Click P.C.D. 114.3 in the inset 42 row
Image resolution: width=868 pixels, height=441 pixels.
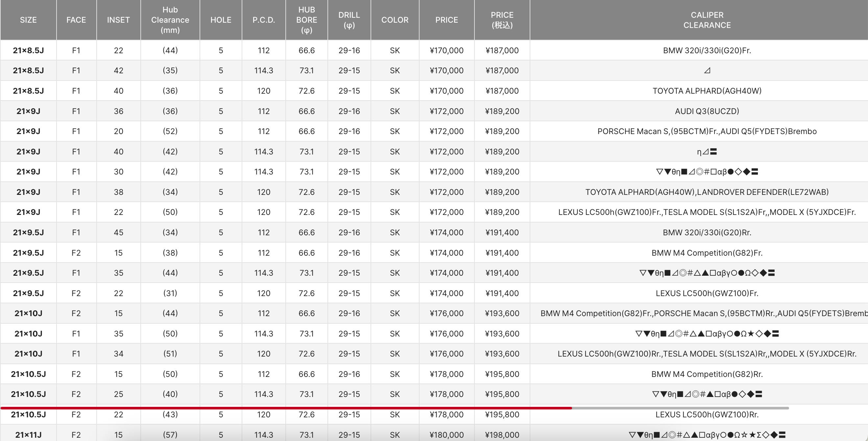tap(264, 71)
